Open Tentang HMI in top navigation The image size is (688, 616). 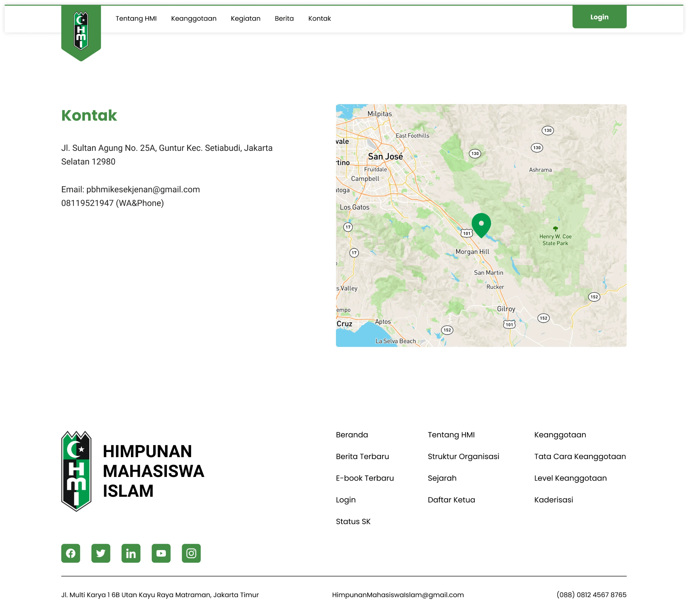pos(136,18)
